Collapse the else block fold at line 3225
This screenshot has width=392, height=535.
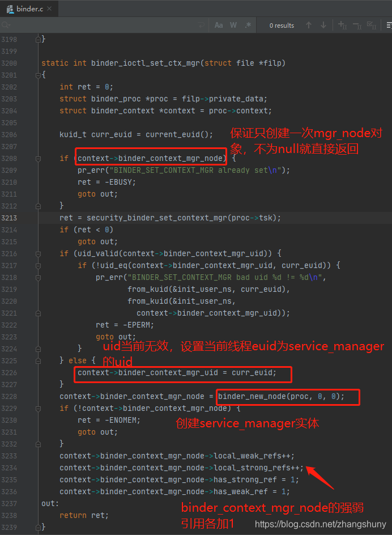point(38,361)
